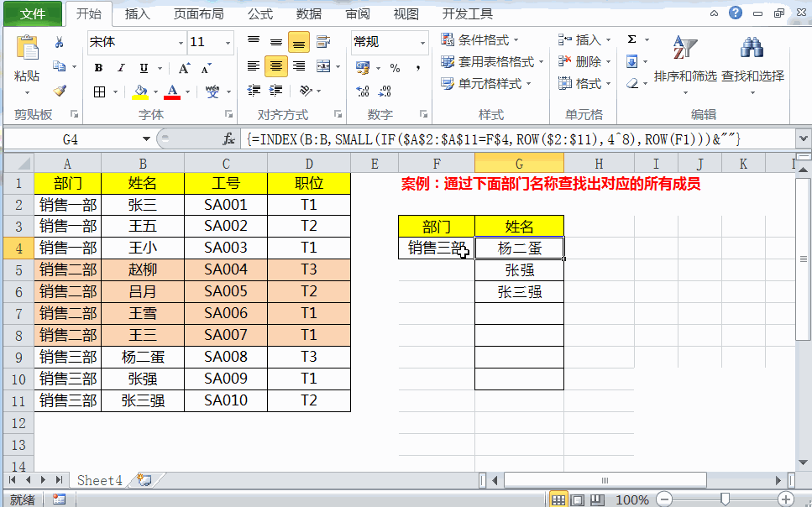The width and height of the screenshot is (812, 507).
Task: Apply the red font color
Action: click(172, 91)
